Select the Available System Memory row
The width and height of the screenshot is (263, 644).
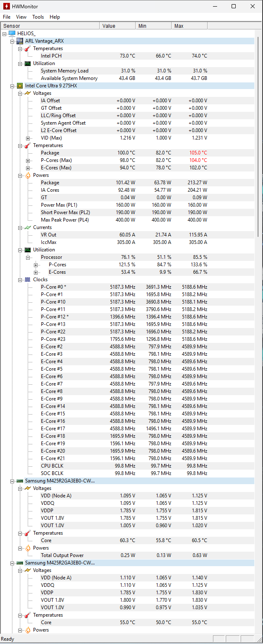(127, 78)
